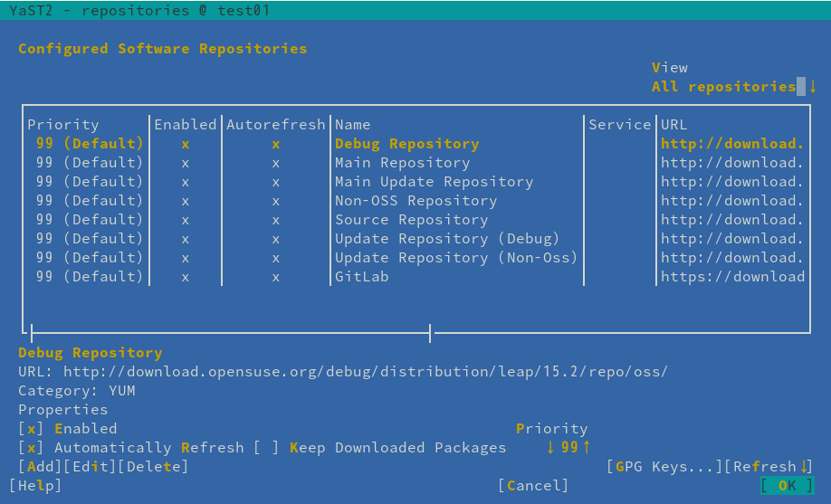Click the priority value 99 field

(569, 447)
